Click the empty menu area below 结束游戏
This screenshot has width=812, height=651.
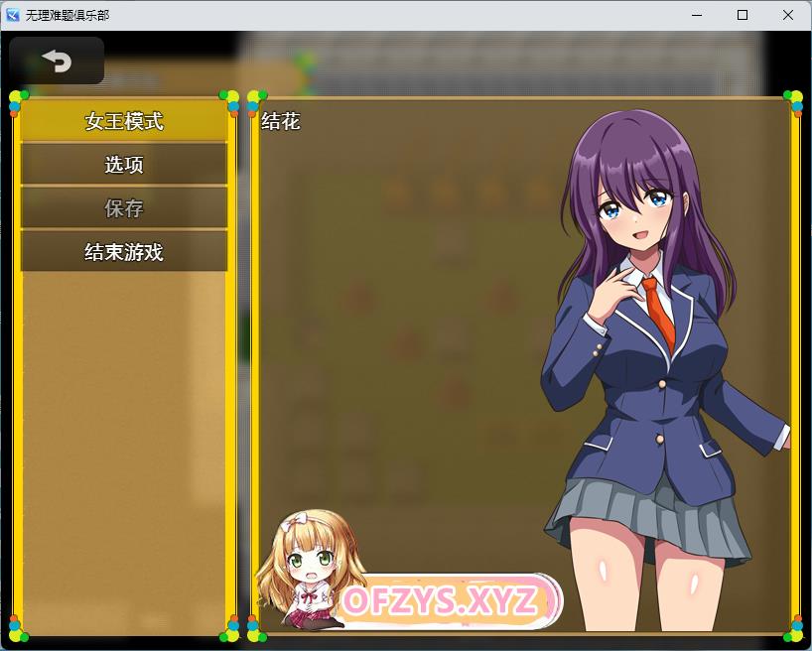124,447
